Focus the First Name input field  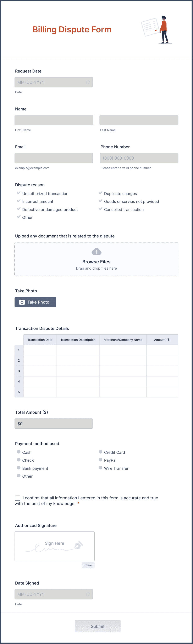[x=54, y=120]
